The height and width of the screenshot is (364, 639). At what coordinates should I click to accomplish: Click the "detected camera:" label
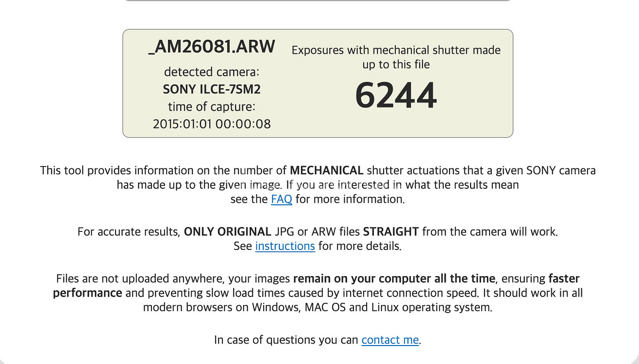point(212,72)
